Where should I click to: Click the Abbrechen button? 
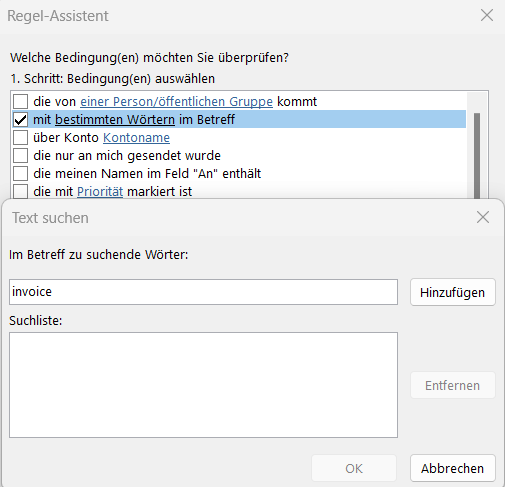pyautogui.click(x=453, y=468)
